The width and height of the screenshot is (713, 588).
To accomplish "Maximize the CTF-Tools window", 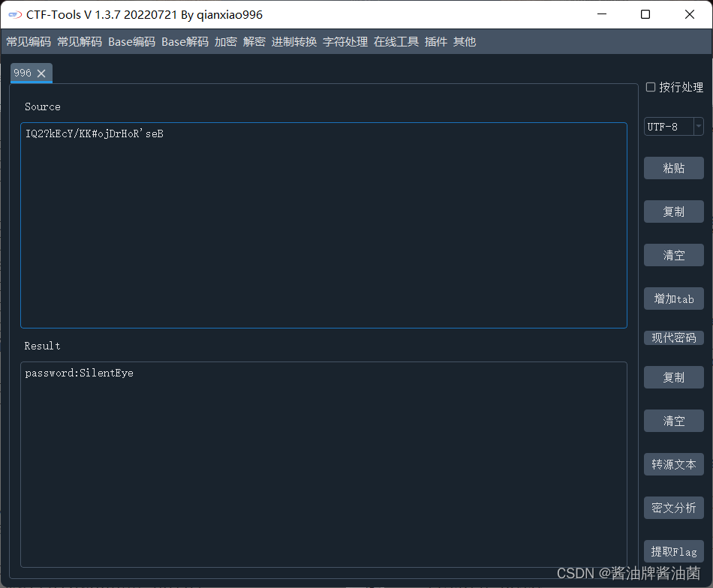I will pos(645,14).
